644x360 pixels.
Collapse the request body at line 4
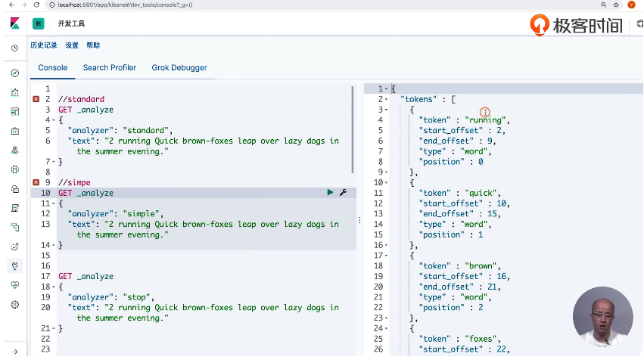click(x=53, y=120)
